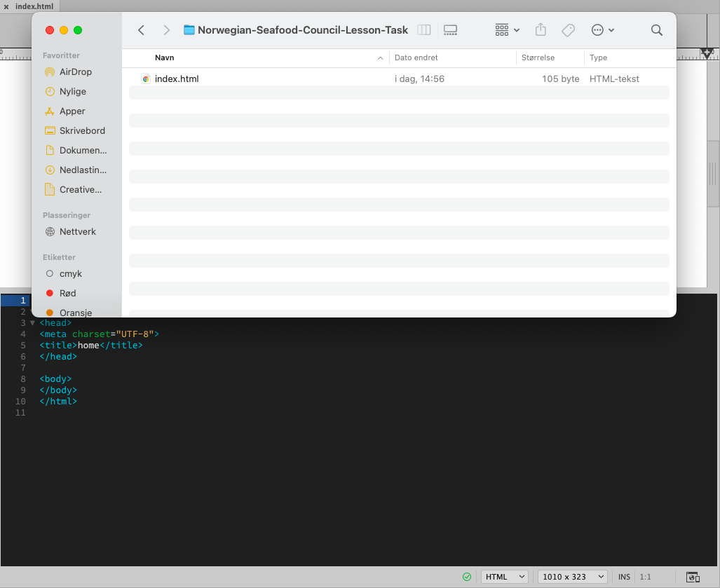Toggle INS insert mode in status bar
The height and width of the screenshot is (588, 720).
click(x=624, y=577)
